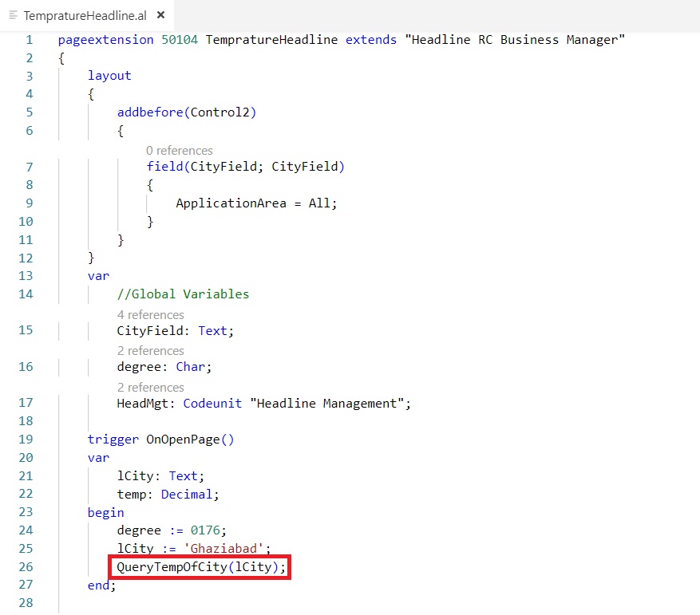This screenshot has width=700, height=615.
Task: Click the file icon on the TempratureHeadline.al tab
Action: tap(14, 15)
